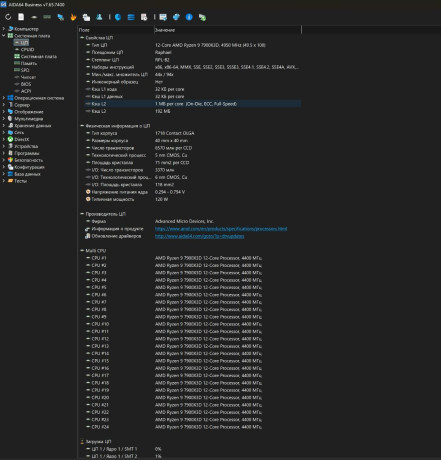Select the CPU #12 row

(193, 339)
